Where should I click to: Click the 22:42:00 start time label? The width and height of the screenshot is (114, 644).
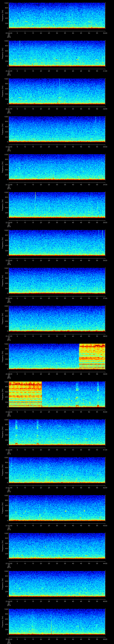click(x=9, y=525)
